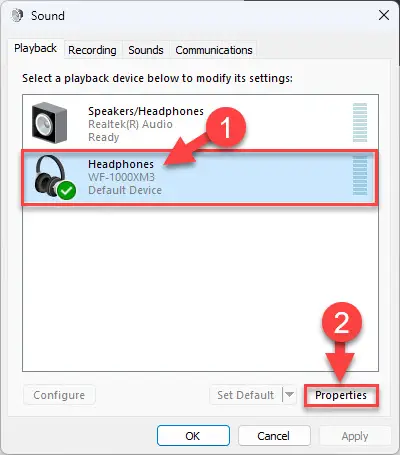
Task: Click the Configure button
Action: point(59,395)
